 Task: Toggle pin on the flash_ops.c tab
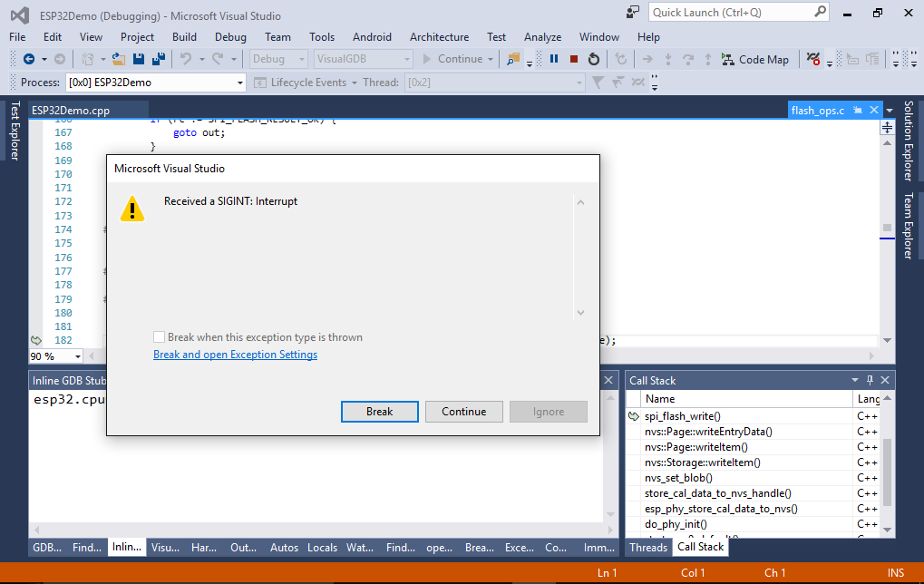tap(858, 111)
